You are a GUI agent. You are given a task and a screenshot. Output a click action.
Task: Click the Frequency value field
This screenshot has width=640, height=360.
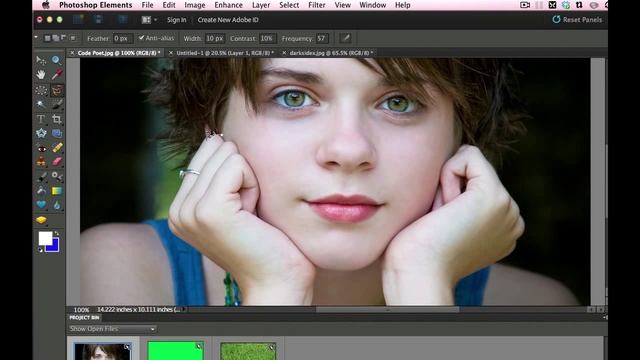click(x=322, y=38)
